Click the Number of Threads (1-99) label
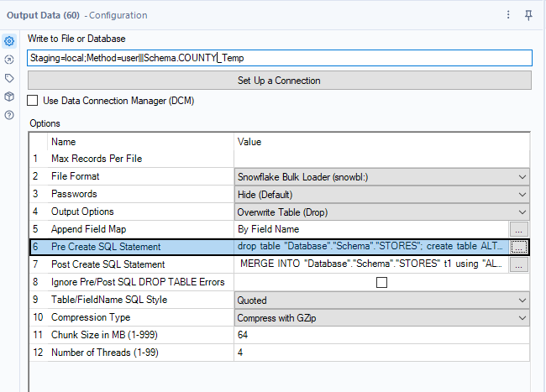The image size is (546, 392). click(105, 353)
